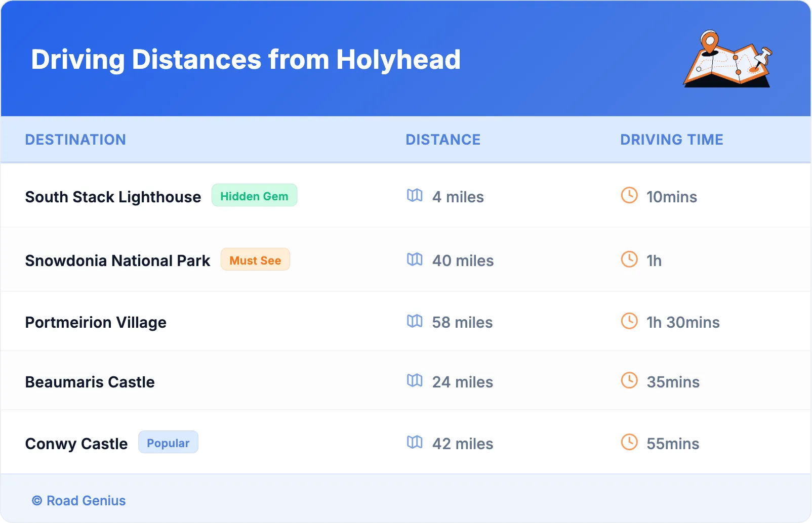This screenshot has height=523, width=812.
Task: Click clock icon next to 35mins
Action: [629, 380]
